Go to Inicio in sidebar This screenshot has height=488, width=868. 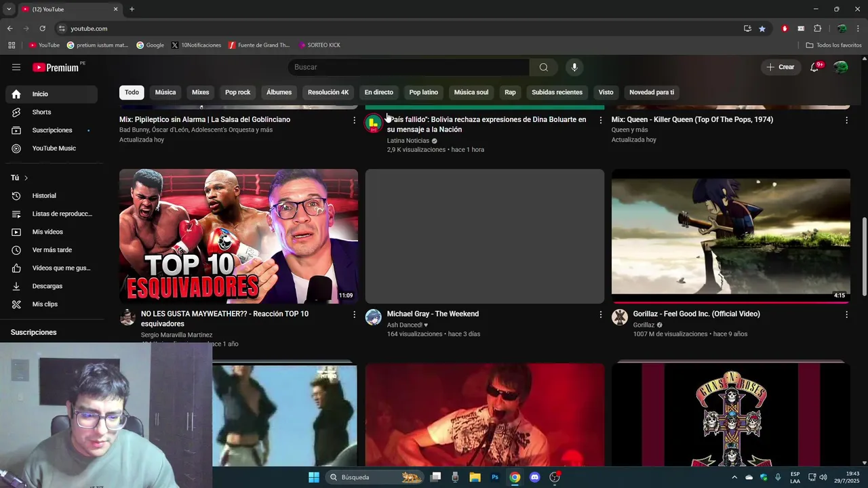coord(52,94)
